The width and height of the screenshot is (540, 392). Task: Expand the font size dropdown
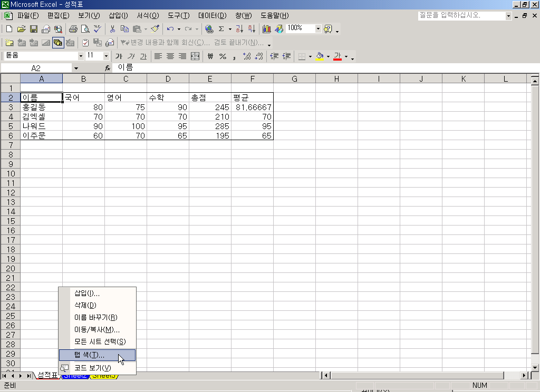click(105, 56)
